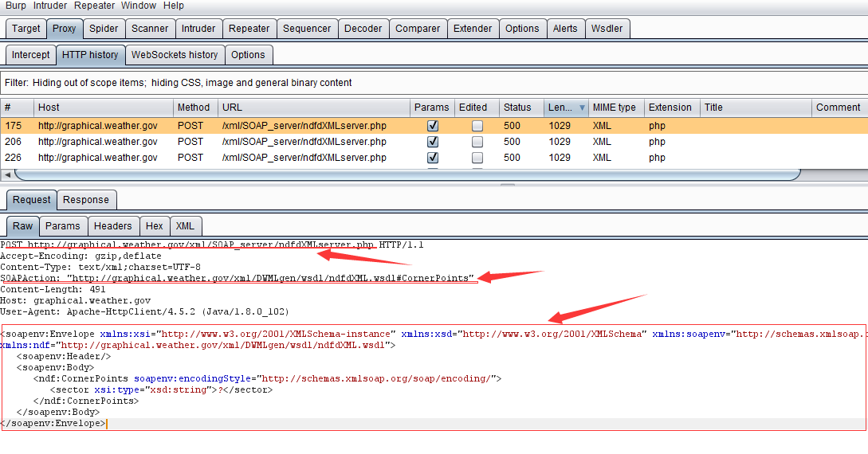Toggle Params checkbox for request 226

point(433,158)
